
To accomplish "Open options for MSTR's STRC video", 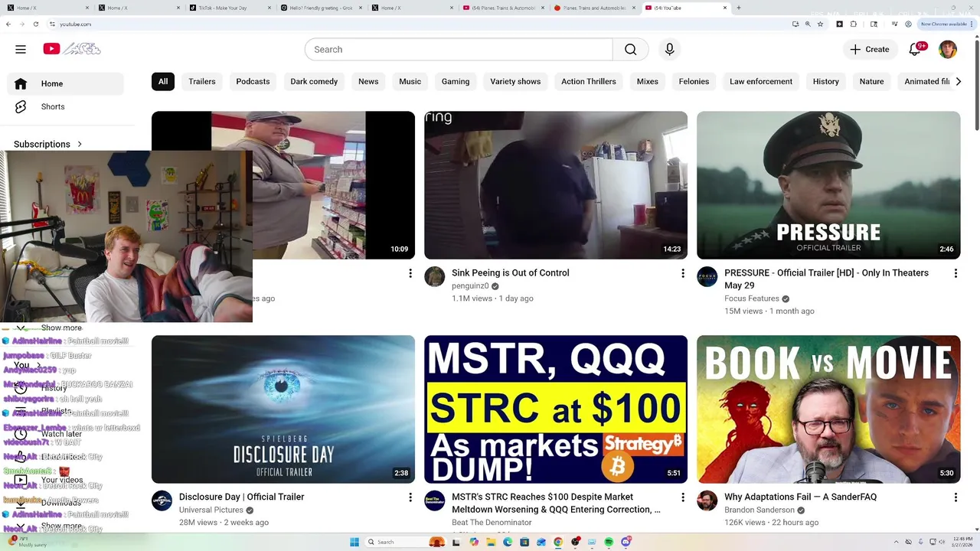I will coord(683,497).
